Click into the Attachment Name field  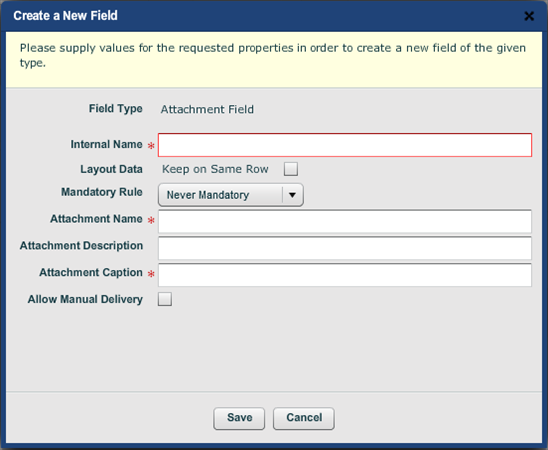point(345,221)
